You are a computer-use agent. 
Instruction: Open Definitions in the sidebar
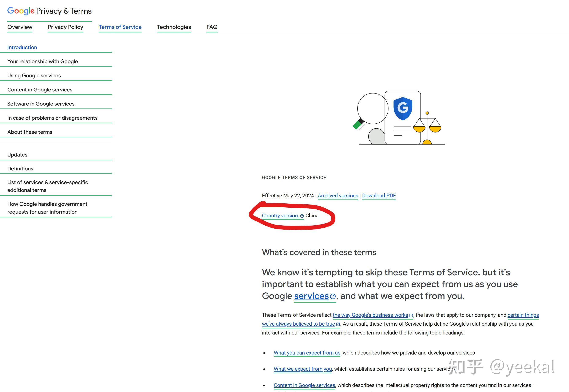[20, 169]
